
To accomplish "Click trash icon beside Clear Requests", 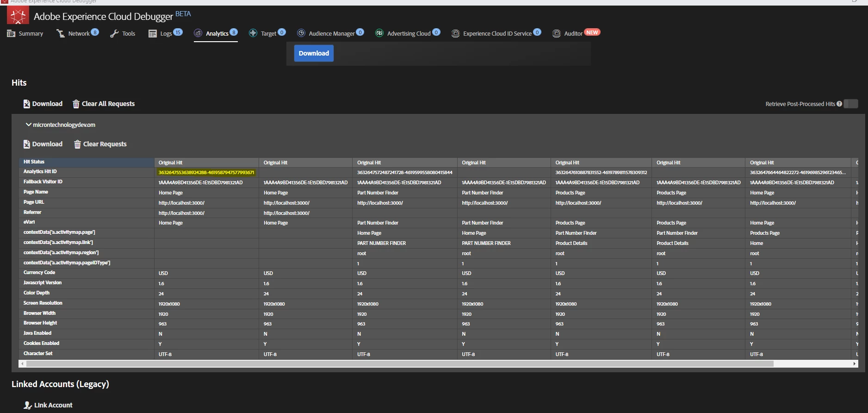I will tap(77, 144).
